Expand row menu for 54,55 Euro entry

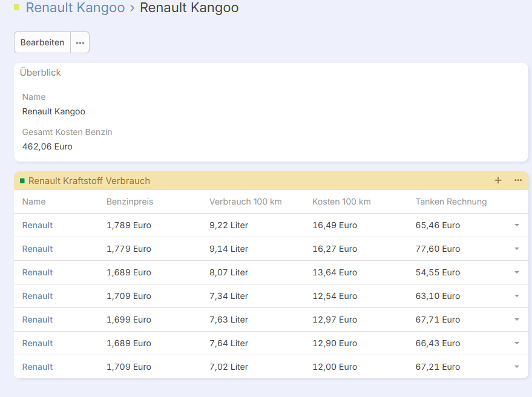pyautogui.click(x=516, y=272)
